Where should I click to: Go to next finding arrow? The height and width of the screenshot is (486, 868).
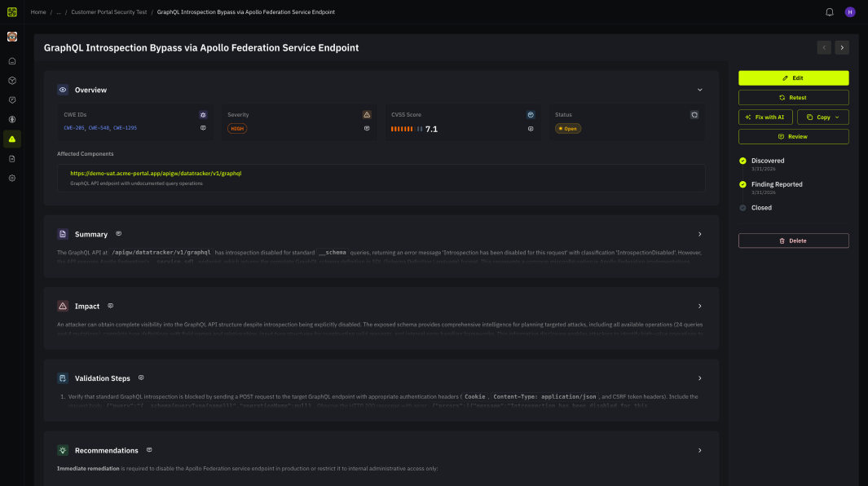[x=842, y=47]
